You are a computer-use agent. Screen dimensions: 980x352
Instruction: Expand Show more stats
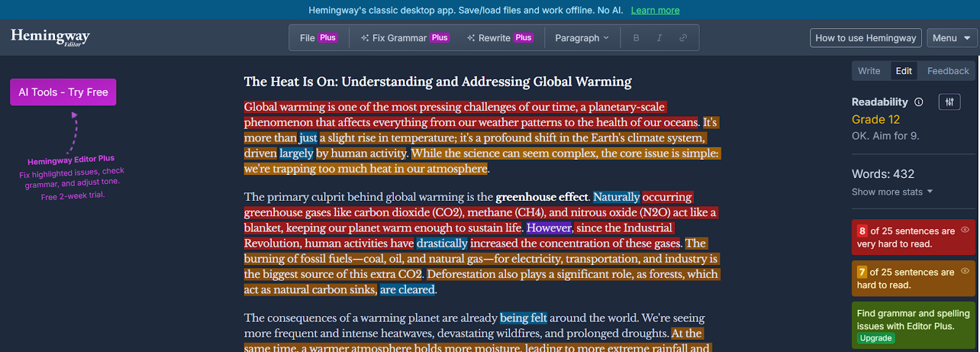(892, 192)
